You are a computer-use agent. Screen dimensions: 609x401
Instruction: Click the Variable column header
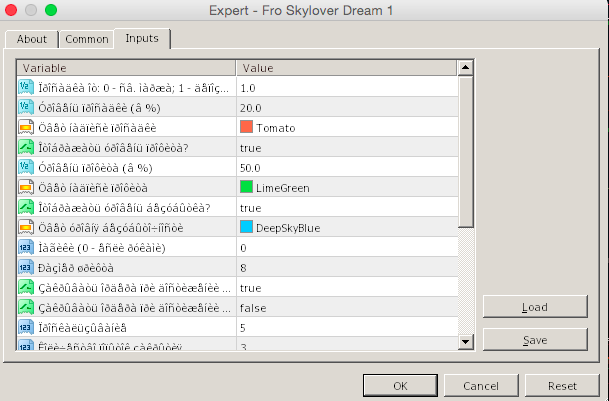click(x=126, y=68)
